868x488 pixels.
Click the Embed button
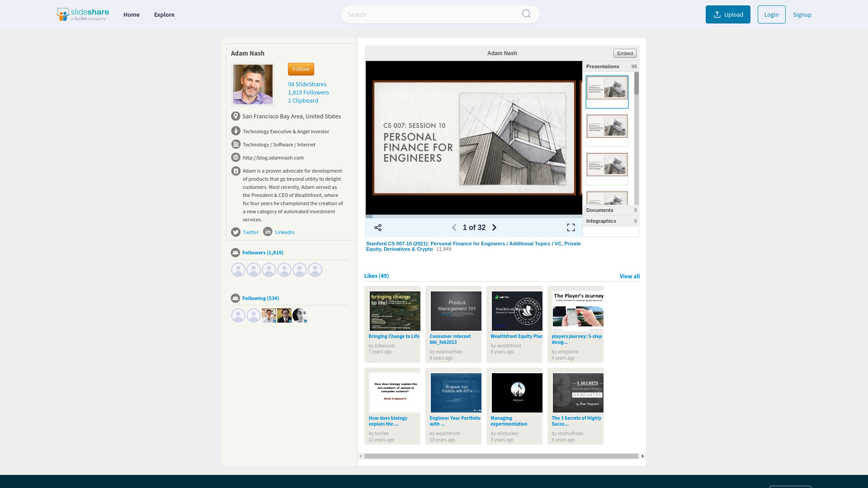point(625,53)
